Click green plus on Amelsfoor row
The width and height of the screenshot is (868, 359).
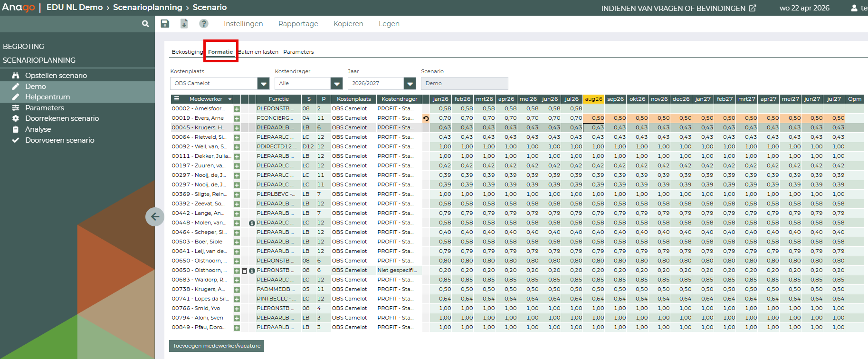coord(237,109)
